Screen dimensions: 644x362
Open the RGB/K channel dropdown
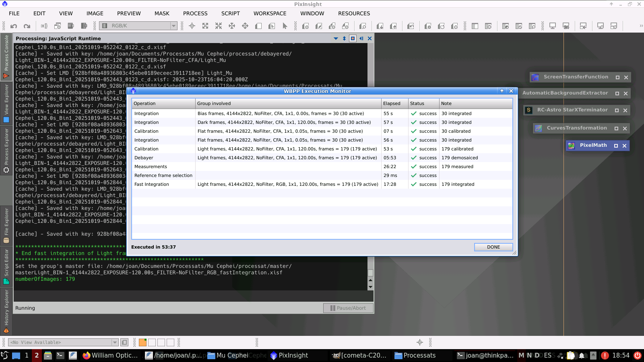[x=173, y=26]
